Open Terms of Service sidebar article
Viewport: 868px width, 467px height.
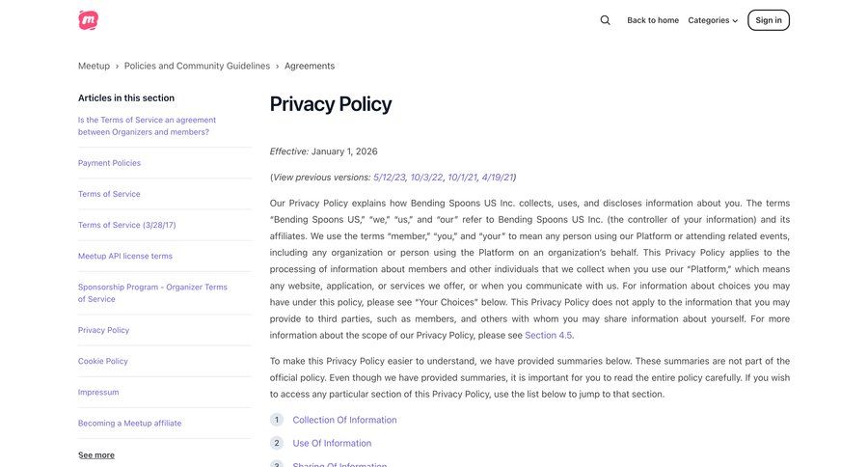point(109,194)
